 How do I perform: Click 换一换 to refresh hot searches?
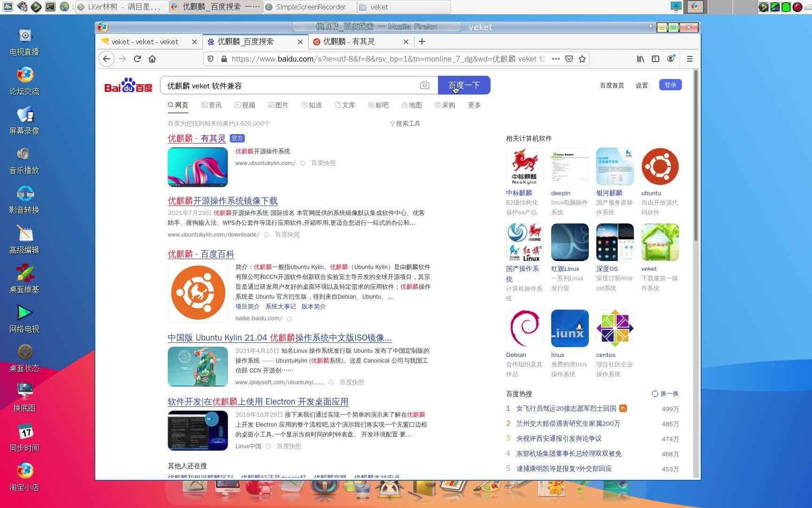click(x=665, y=394)
